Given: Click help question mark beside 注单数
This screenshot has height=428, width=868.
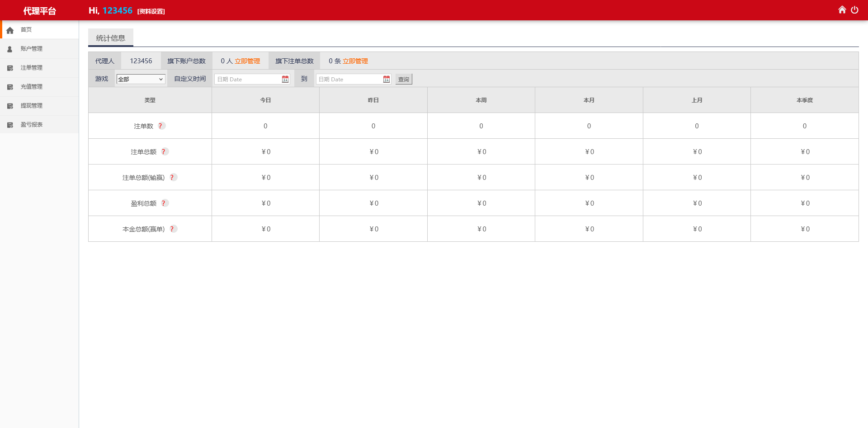Looking at the screenshot, I should click(x=161, y=126).
